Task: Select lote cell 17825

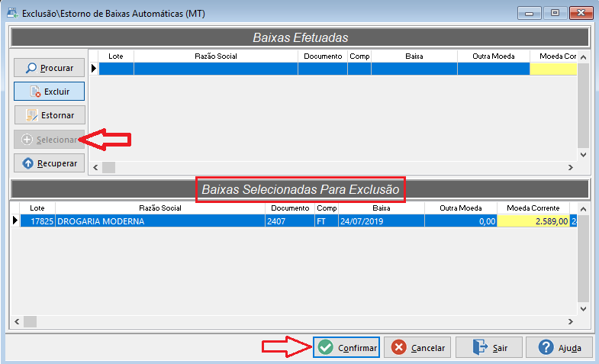Action: tap(38, 221)
